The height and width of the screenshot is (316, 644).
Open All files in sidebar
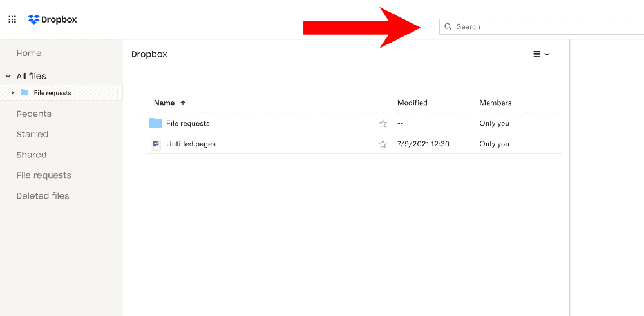(x=31, y=76)
